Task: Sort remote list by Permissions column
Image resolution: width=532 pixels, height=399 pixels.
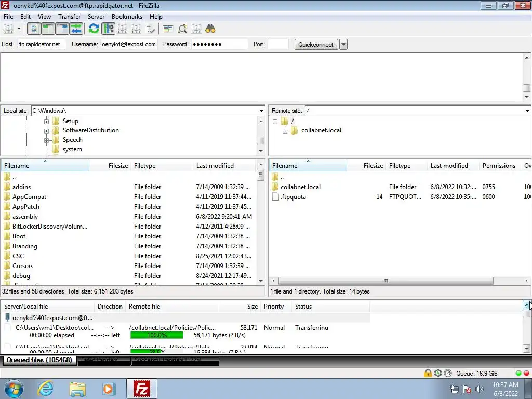Action: pos(499,166)
